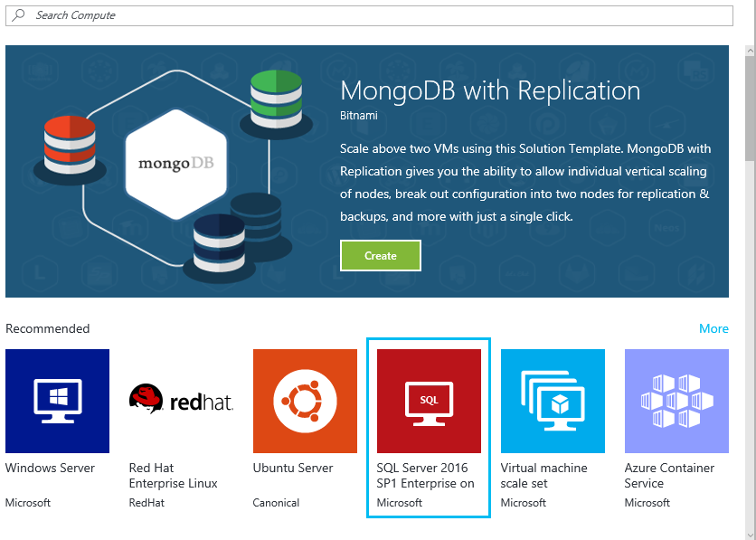
Task: Click the Ubuntu Server label text
Action: (293, 468)
